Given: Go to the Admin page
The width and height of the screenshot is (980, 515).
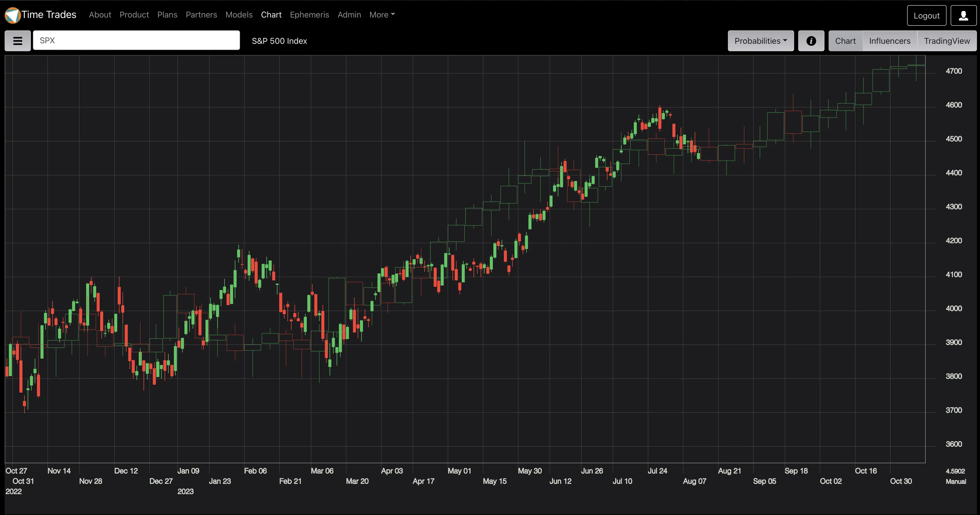Looking at the screenshot, I should coord(349,14).
